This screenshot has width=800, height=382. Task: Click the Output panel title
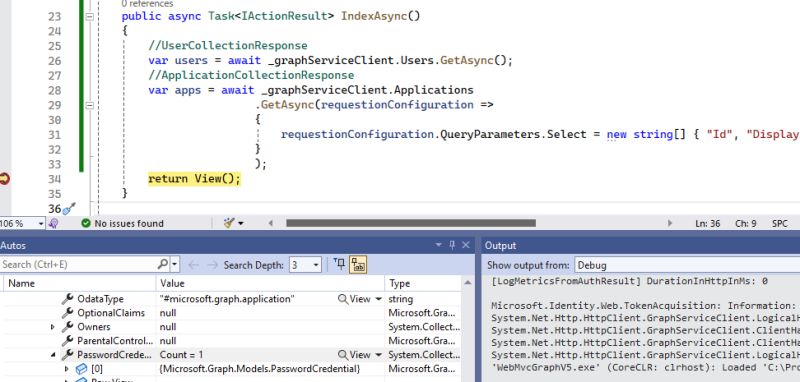501,245
